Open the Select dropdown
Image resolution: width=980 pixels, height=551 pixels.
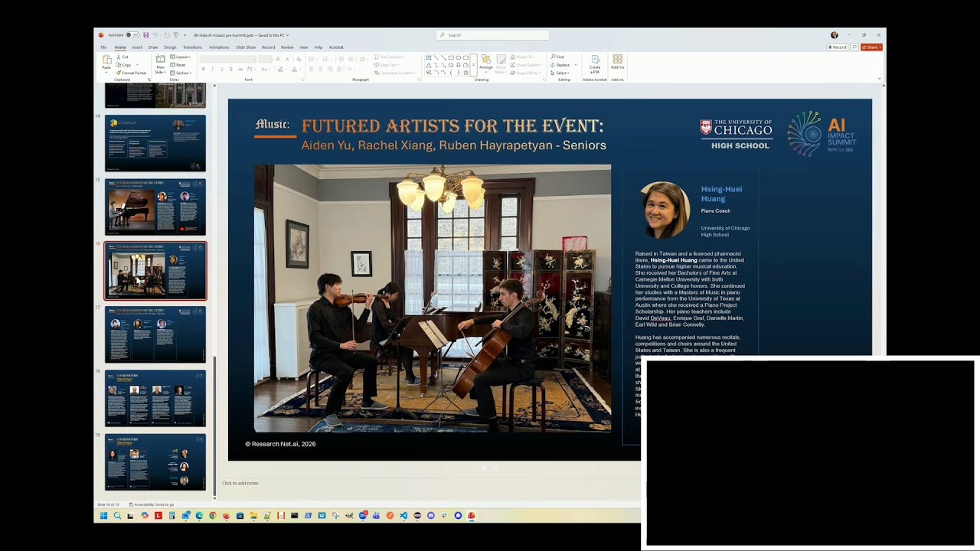pyautogui.click(x=561, y=73)
